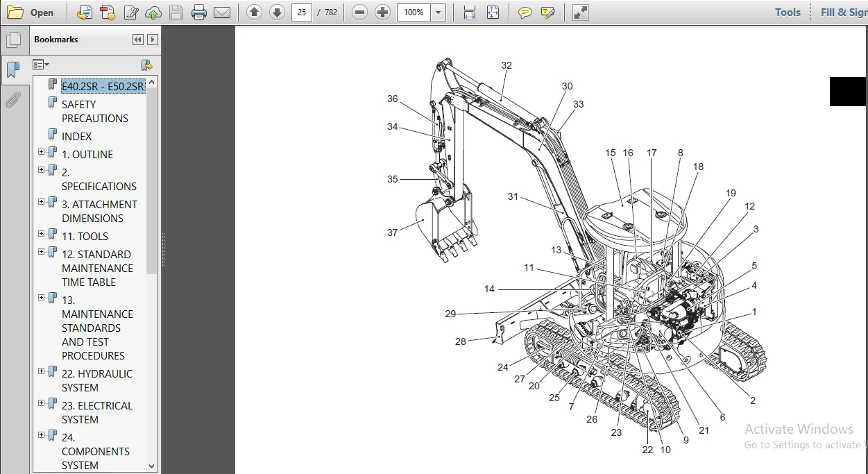Click the Create PDF icon
This screenshot has width=868, height=474.
(x=107, y=12)
